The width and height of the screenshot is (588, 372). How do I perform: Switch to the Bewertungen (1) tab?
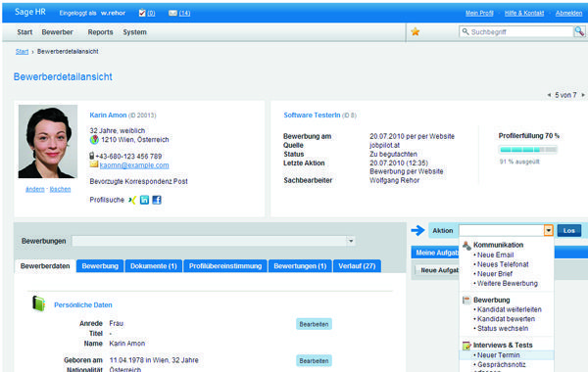(x=300, y=266)
